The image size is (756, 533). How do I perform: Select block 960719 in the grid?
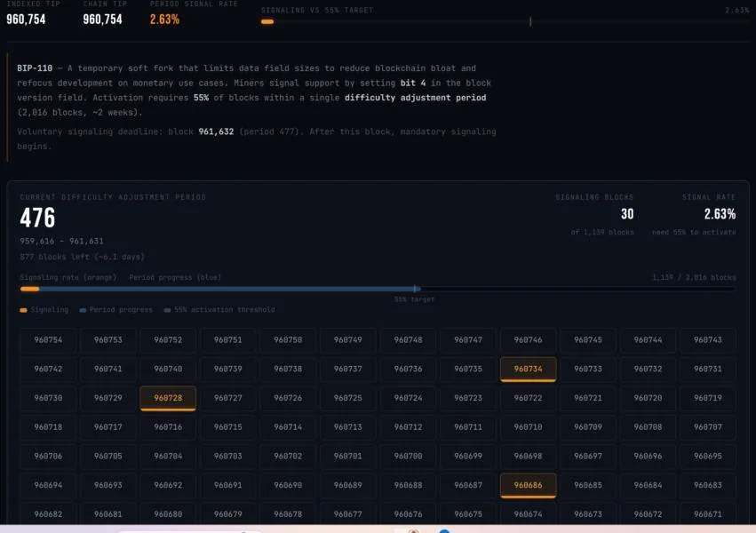click(x=708, y=398)
